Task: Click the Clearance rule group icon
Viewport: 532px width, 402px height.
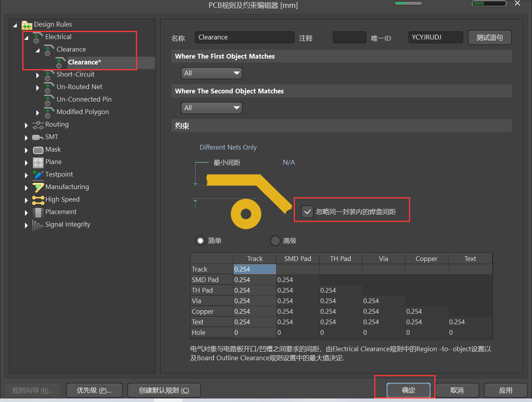Action: (49, 50)
